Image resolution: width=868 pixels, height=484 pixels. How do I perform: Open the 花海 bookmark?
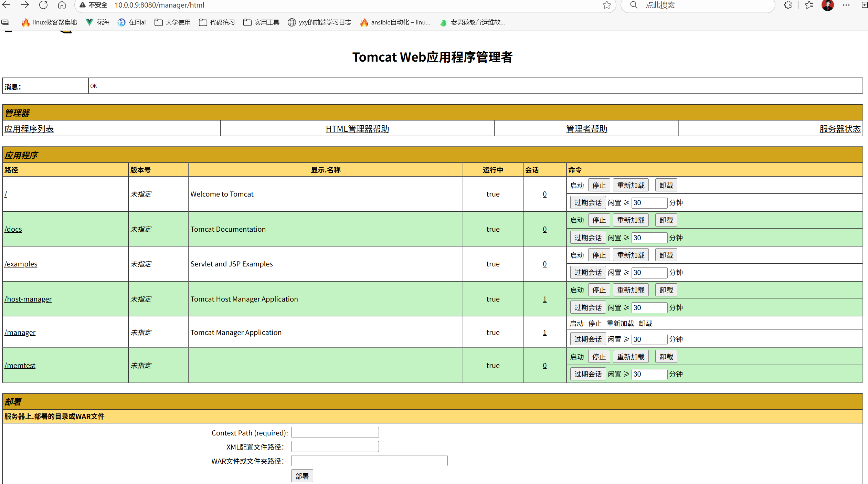coord(97,22)
